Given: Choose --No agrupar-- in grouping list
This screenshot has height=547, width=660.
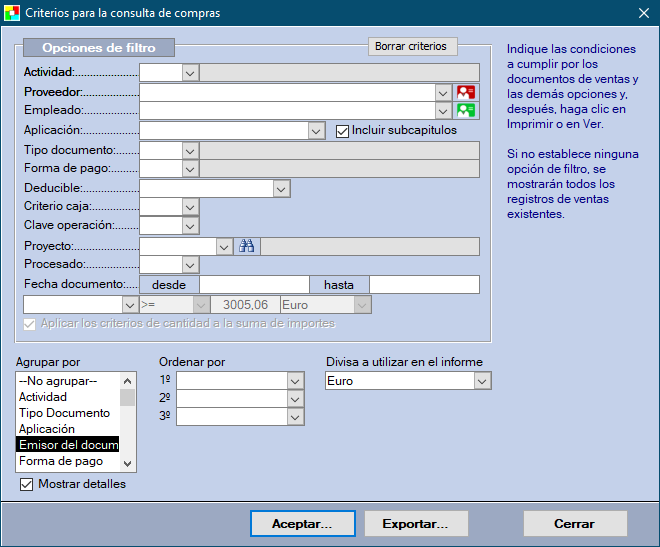Looking at the screenshot, I should (58, 381).
